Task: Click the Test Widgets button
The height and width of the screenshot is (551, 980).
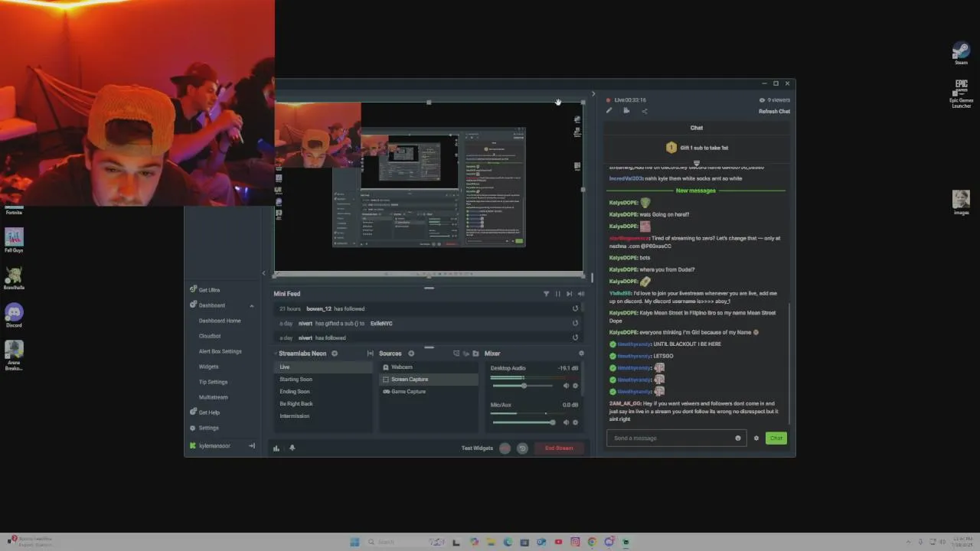Action: 477,448
